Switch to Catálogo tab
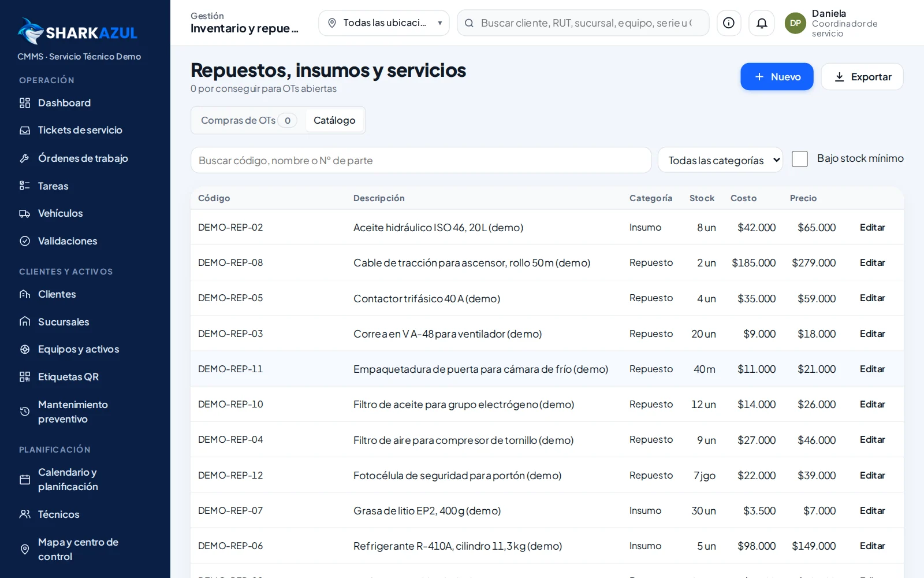Viewport: 924px width, 578px height. coord(334,120)
